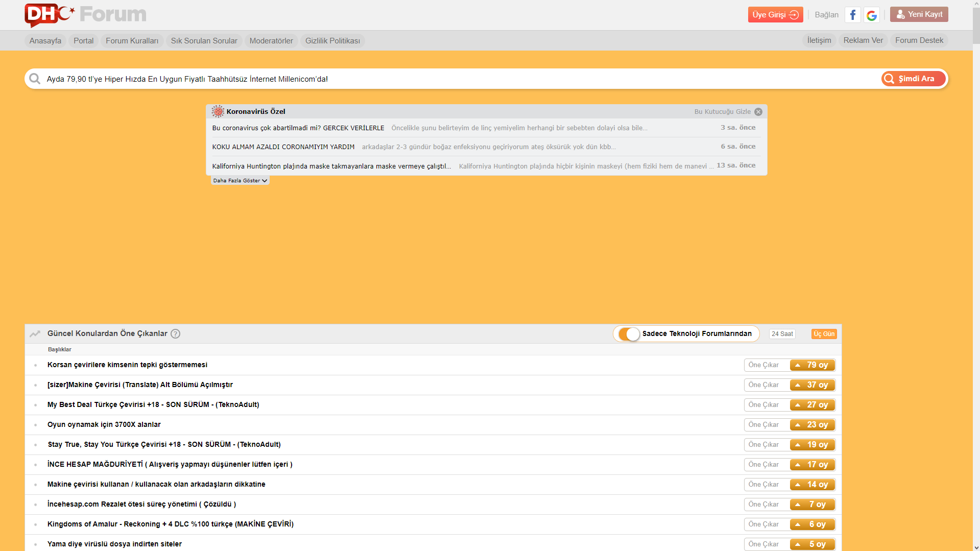Select the 24 Saat time filter
Image resolution: width=980 pixels, height=551 pixels.
pyautogui.click(x=782, y=334)
